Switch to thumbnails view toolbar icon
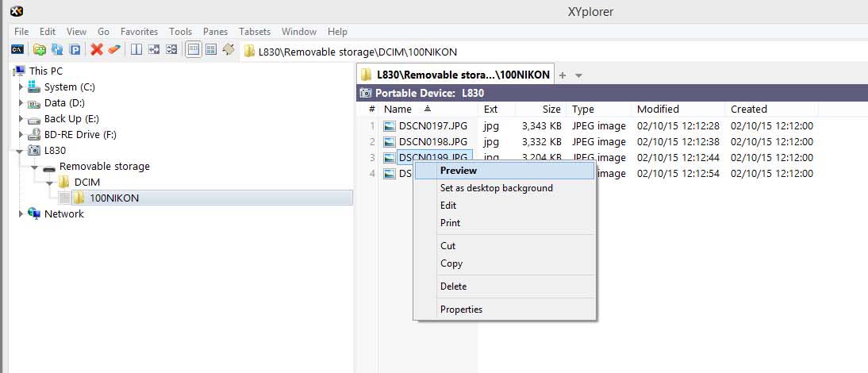This screenshot has width=868, height=373. (x=211, y=50)
